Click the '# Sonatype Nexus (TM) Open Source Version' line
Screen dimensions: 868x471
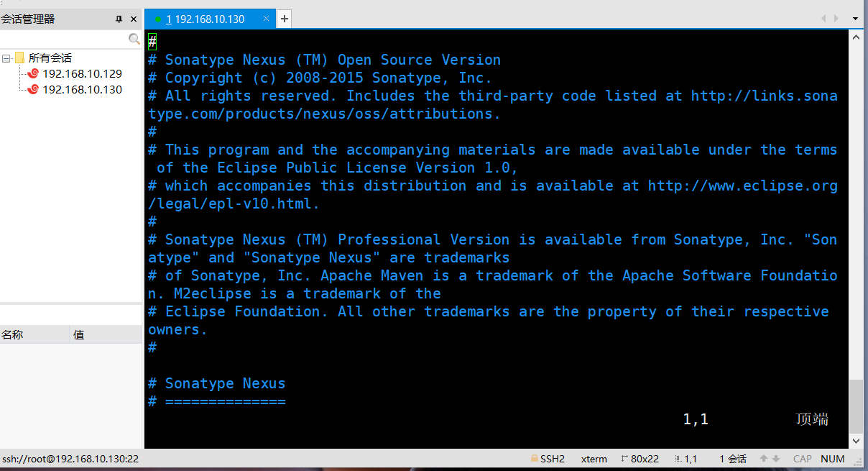point(325,60)
